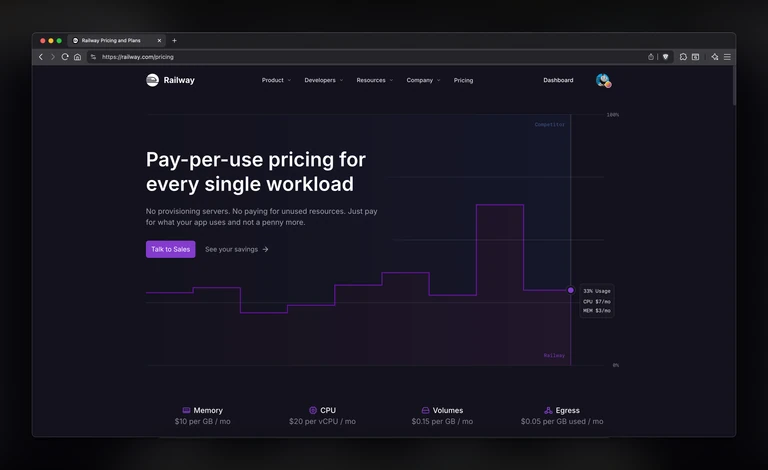Open the Brave shields icon
Screen dimensions: 768x470
pos(665,57)
